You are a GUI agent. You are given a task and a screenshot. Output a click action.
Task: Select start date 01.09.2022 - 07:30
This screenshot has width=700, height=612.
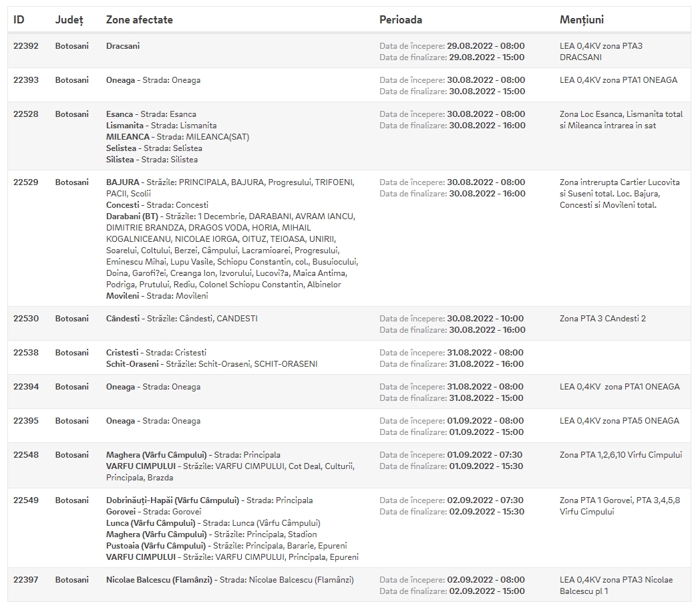click(485, 455)
